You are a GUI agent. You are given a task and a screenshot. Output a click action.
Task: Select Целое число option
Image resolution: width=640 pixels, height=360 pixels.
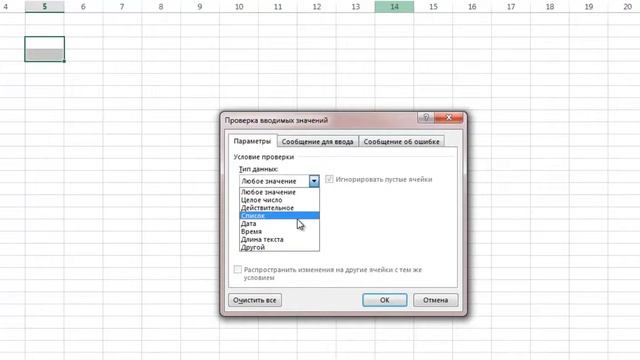coord(279,200)
